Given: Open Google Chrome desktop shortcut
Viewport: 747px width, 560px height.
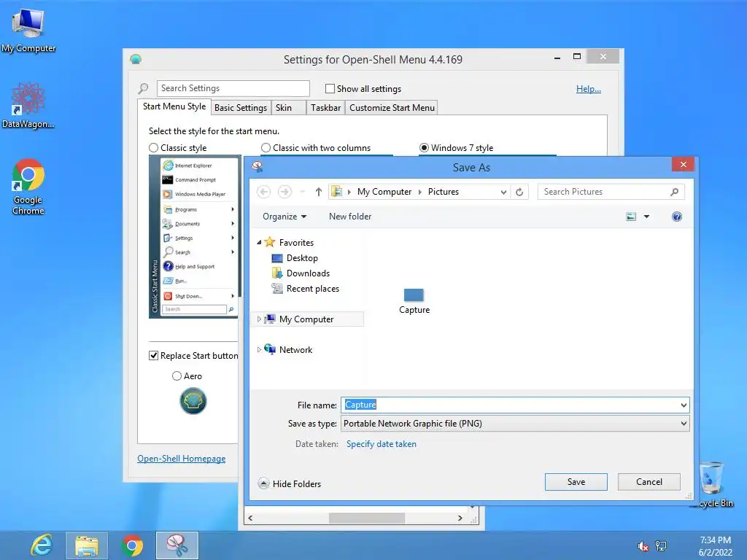Looking at the screenshot, I should pos(28,186).
